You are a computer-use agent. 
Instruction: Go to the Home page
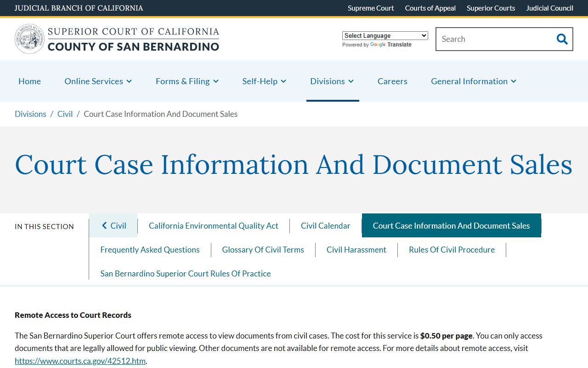(29, 81)
